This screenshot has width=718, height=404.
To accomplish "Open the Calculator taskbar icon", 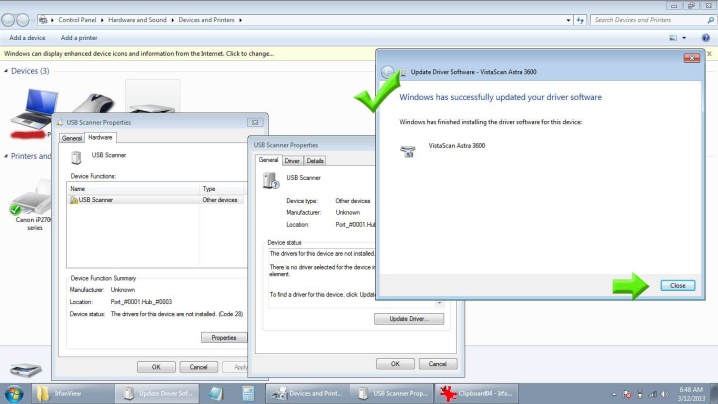I will 248,393.
